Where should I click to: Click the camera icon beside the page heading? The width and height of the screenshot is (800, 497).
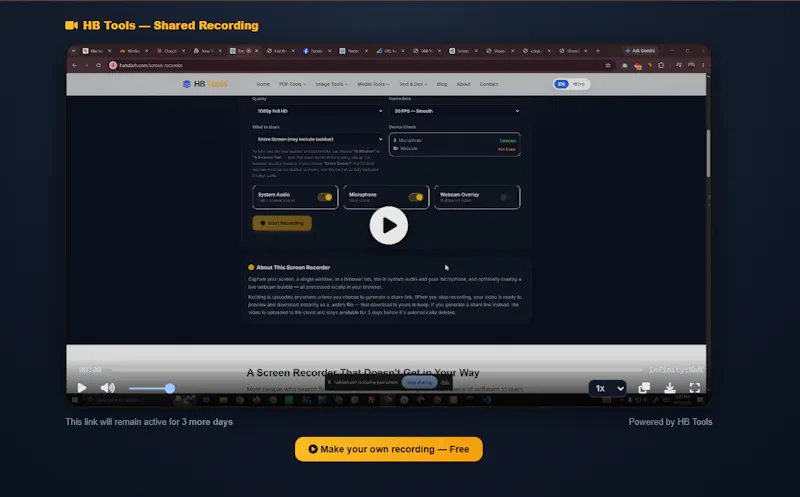pyautogui.click(x=71, y=25)
